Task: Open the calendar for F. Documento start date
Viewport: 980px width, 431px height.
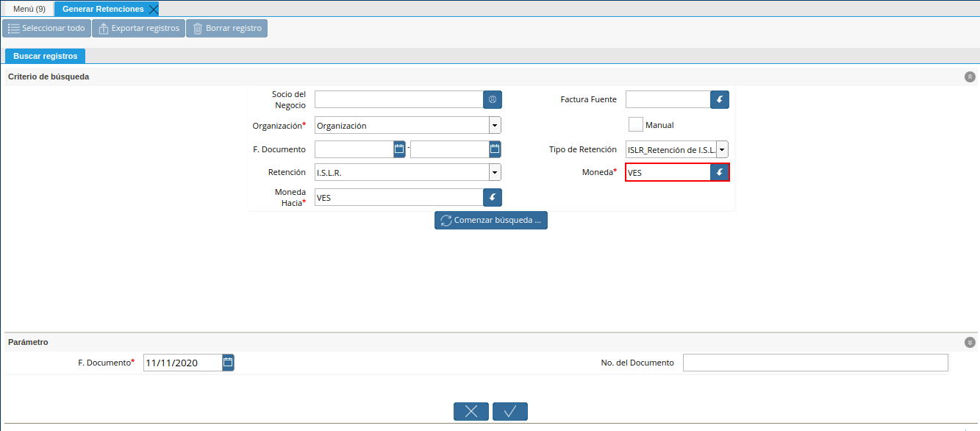Action: click(399, 149)
